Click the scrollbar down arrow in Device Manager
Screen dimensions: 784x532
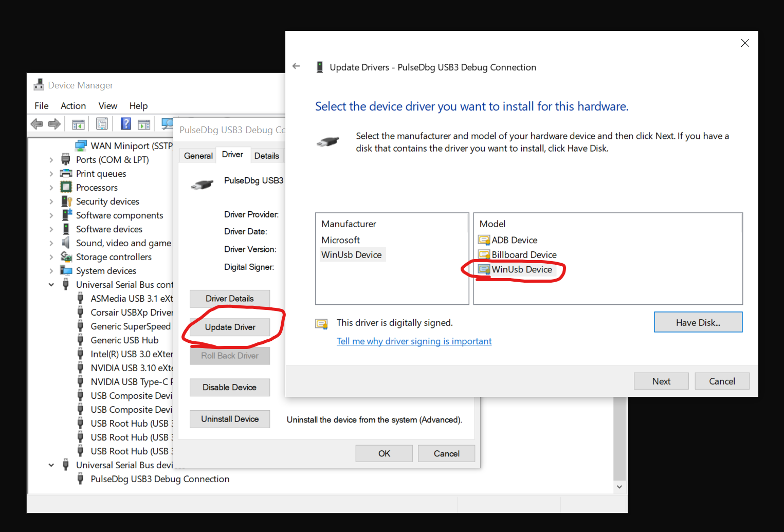(619, 487)
